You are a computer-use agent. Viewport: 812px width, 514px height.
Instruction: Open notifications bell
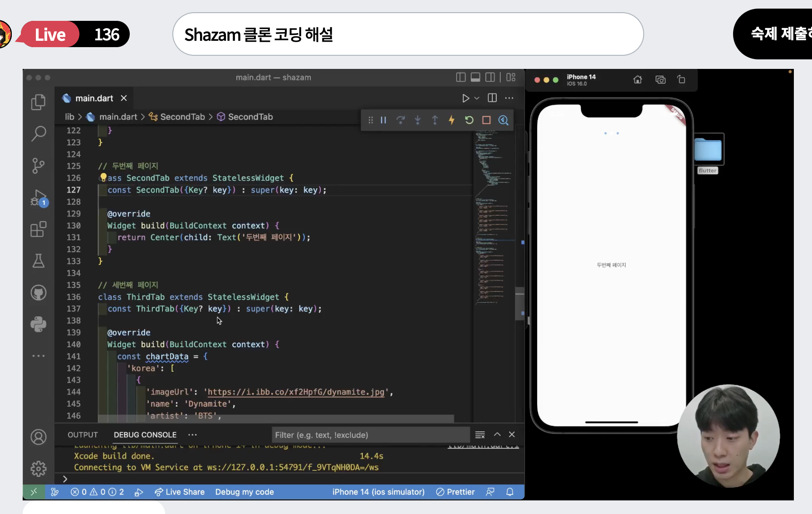510,492
